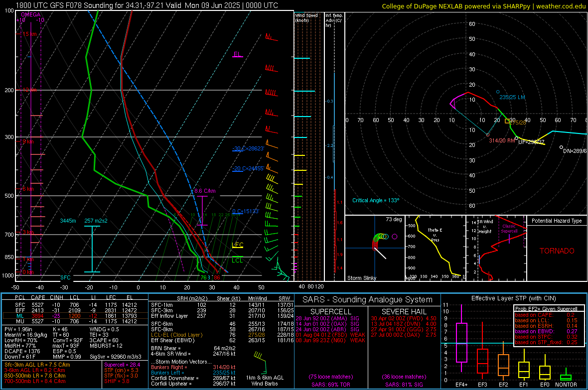Click the UP=296/37 Corfidi upshear marker
This screenshot has height=390, width=588.
point(517,138)
